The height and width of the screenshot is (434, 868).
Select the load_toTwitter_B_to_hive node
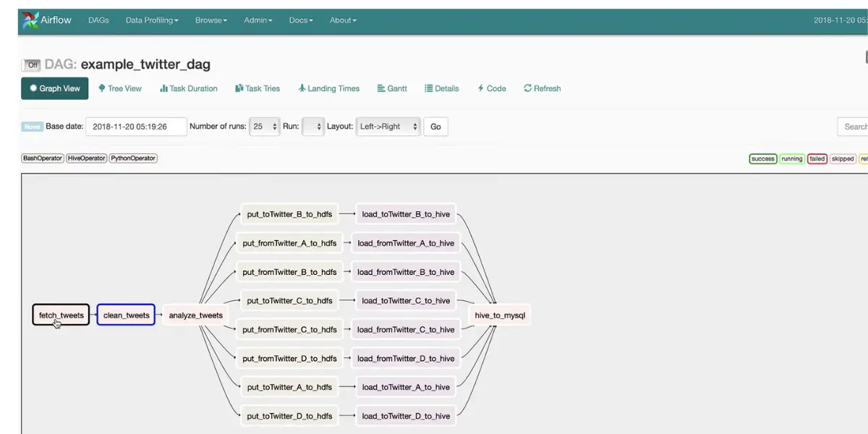[406, 214]
